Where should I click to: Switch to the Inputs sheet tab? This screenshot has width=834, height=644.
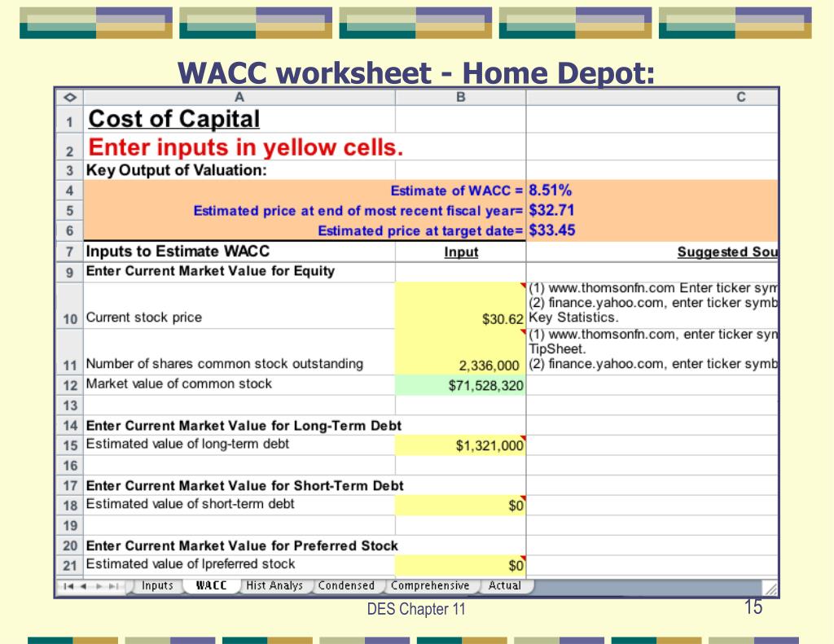pyautogui.click(x=157, y=585)
